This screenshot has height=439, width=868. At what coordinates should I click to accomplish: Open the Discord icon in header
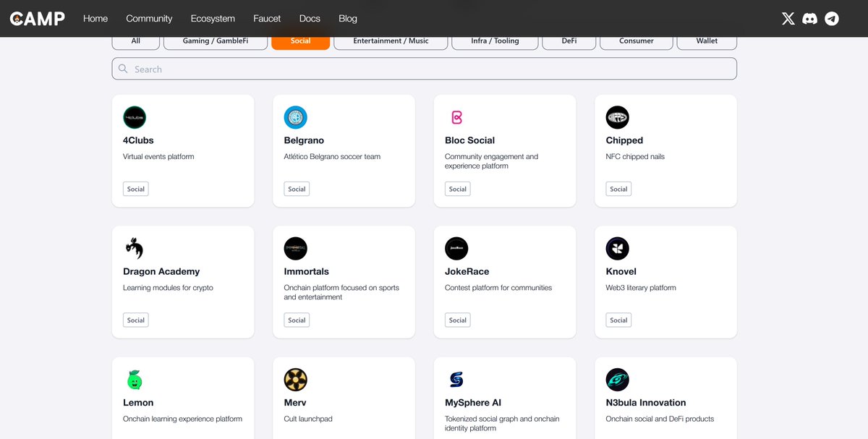click(810, 19)
